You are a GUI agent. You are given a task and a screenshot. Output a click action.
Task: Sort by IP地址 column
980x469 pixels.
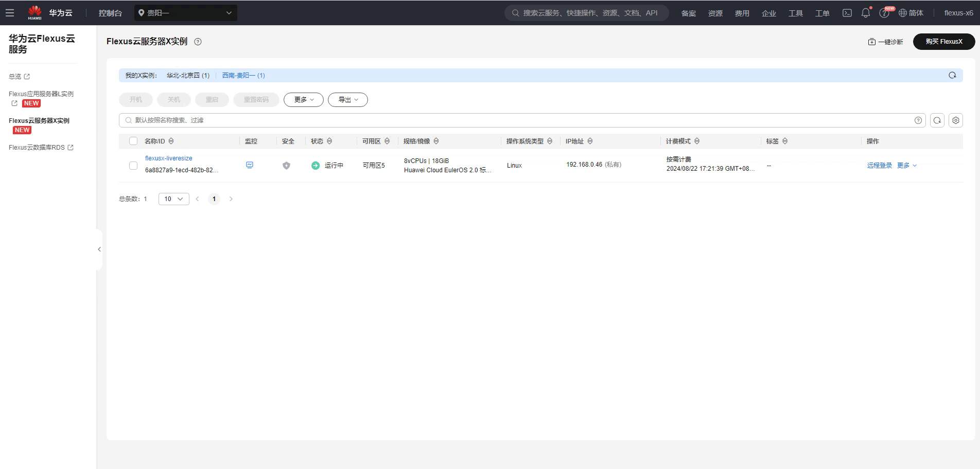pyautogui.click(x=590, y=141)
